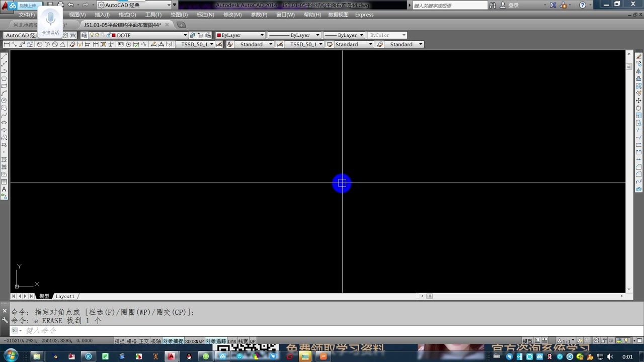The width and height of the screenshot is (644, 362).
Task: Select the Polygon draw tool
Action: [4, 79]
